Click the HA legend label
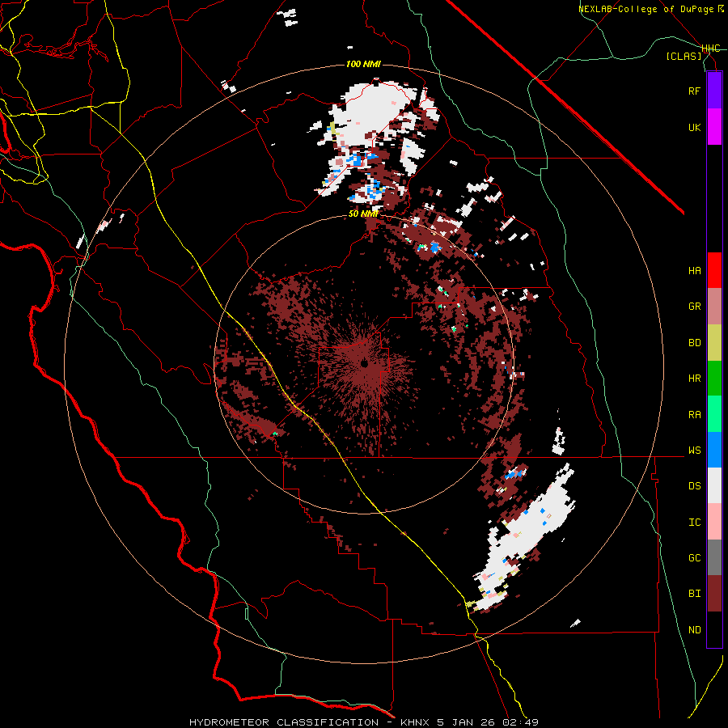This screenshot has height=728, width=728. pos(694,270)
